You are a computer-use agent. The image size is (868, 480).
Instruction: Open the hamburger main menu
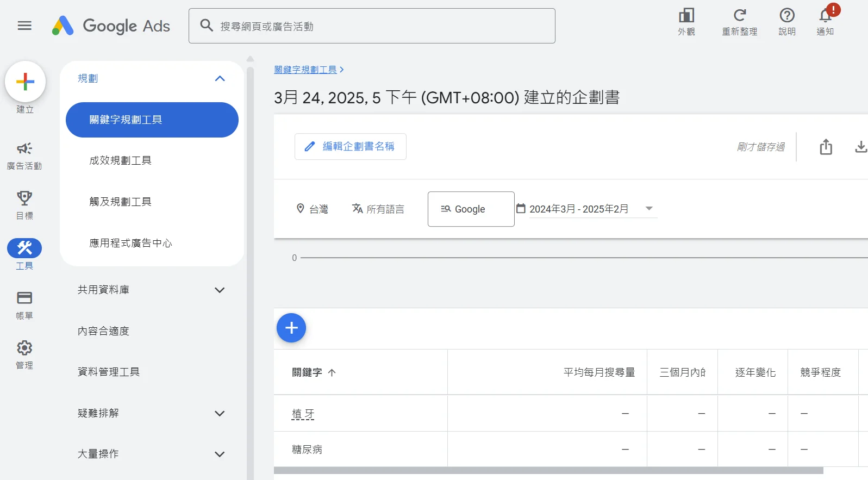pos(24,26)
